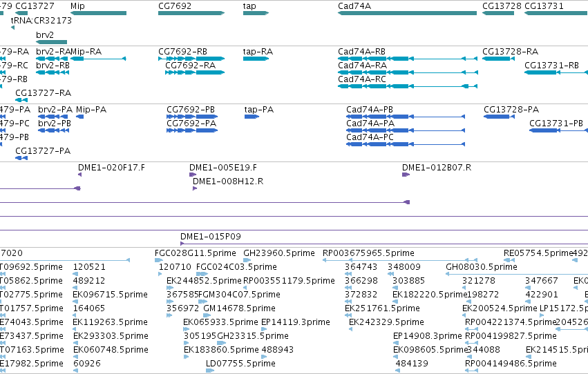Select the tap-PA protein feature

[x=252, y=117]
